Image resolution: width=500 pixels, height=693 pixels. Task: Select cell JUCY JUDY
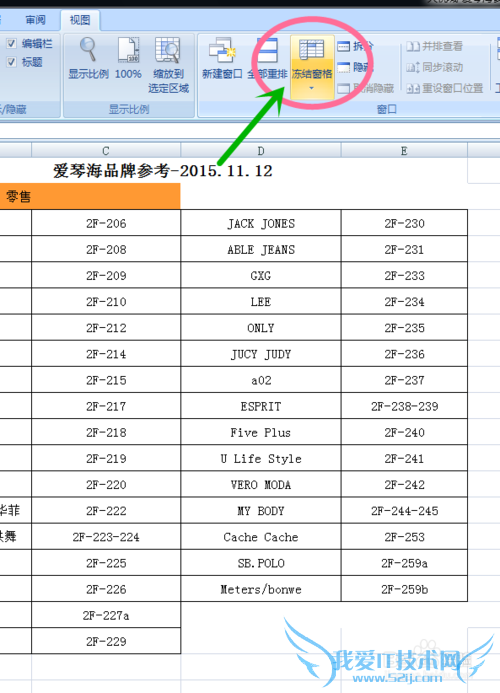[x=261, y=353]
